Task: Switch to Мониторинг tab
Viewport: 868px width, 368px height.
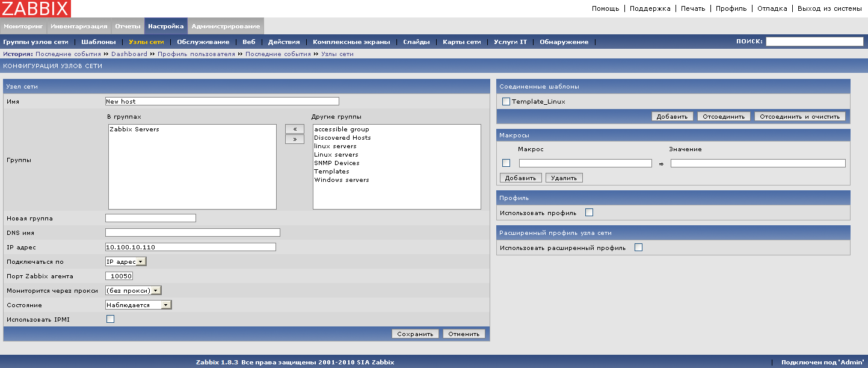Action: [x=23, y=27]
